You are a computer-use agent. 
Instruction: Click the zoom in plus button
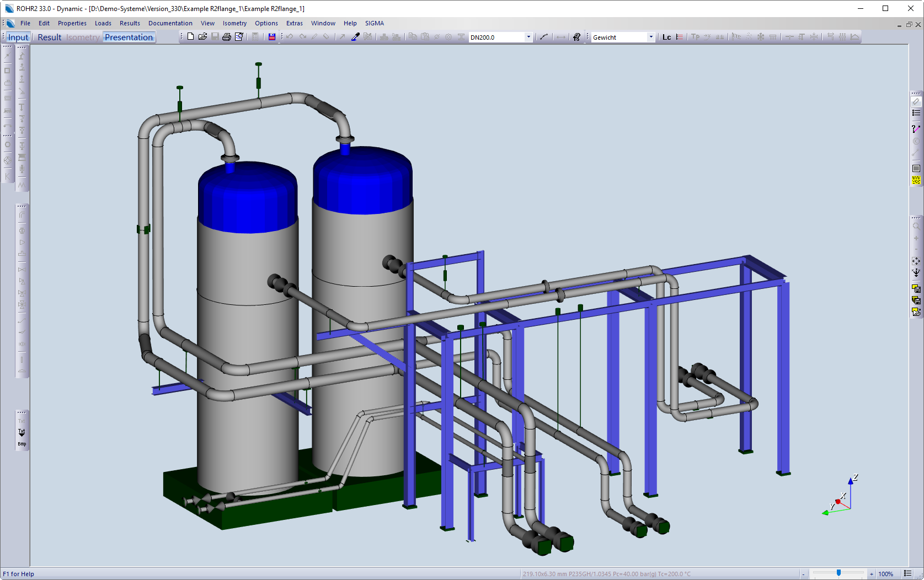click(872, 574)
